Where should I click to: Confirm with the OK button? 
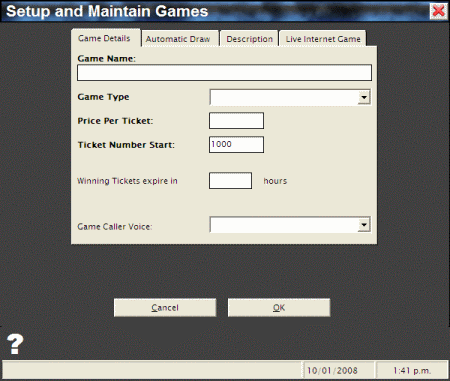(x=279, y=307)
